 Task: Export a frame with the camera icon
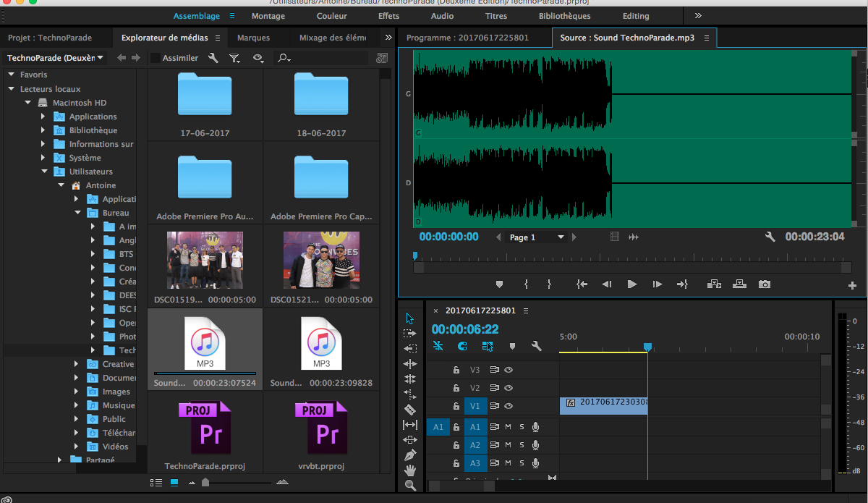pyautogui.click(x=765, y=284)
